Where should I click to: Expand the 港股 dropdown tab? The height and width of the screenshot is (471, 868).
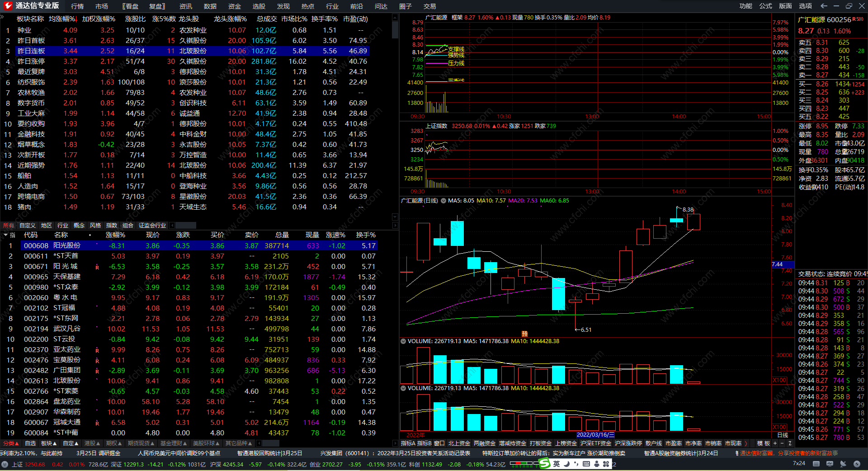pos(92,443)
